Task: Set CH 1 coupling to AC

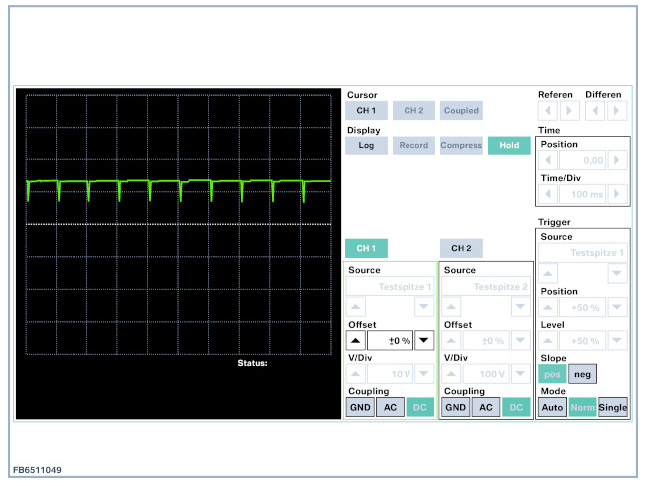Action: [x=390, y=407]
